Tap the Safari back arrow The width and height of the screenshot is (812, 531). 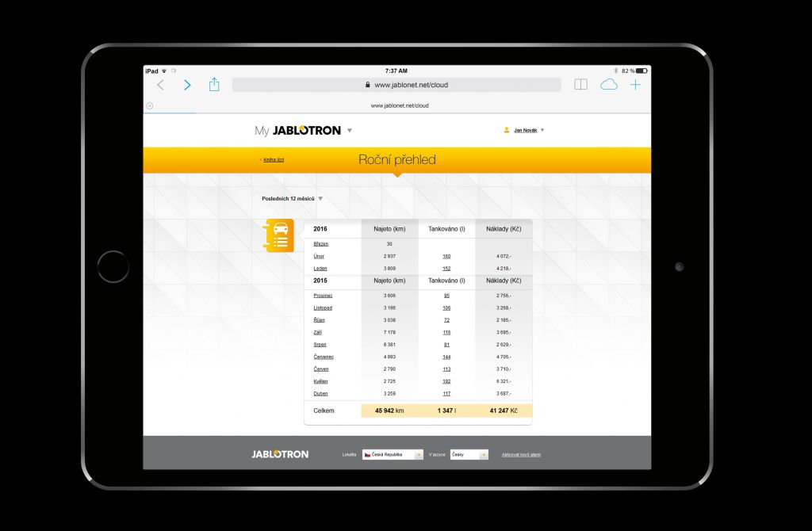pos(161,85)
